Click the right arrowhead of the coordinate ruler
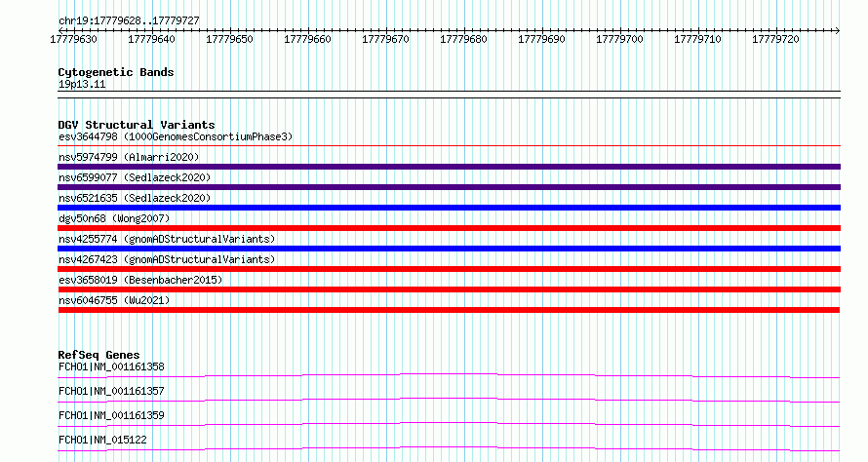Viewport: 868px width, 462px height. pyautogui.click(x=837, y=30)
